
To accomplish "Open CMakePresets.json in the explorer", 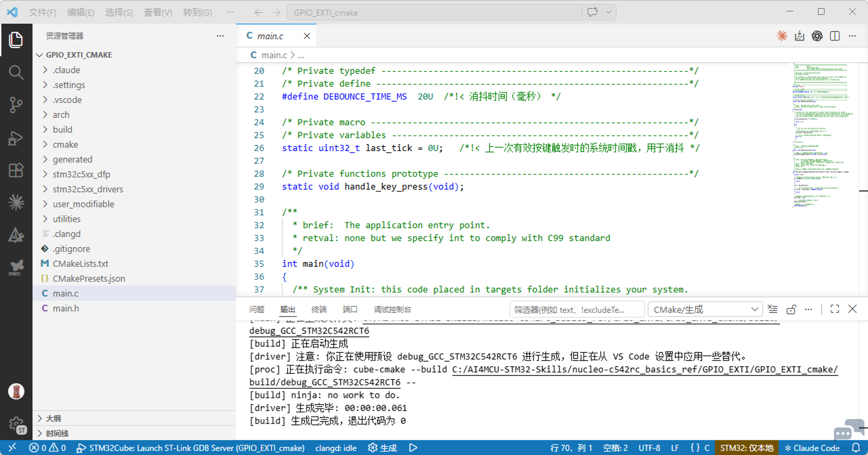I will click(135, 278).
